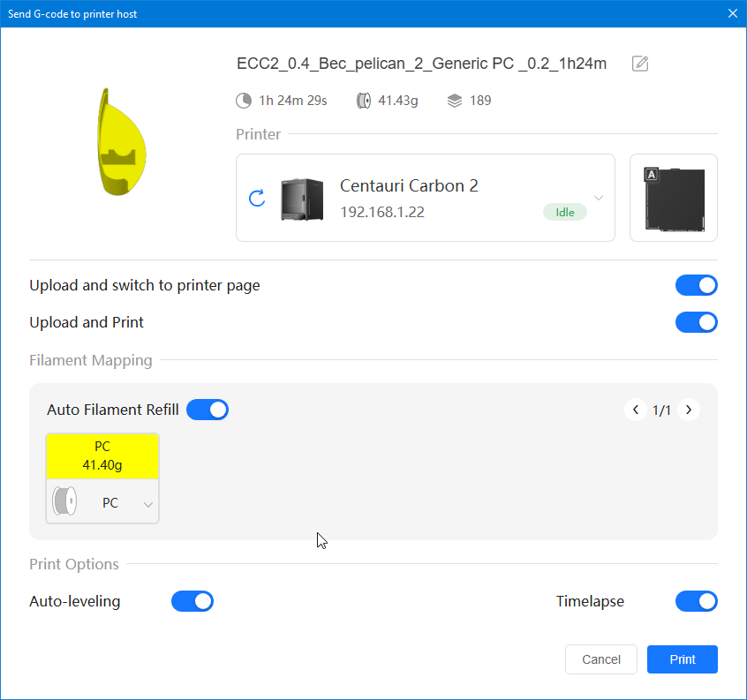Viewport: 747px width, 700px height.
Task: Disable the Auto-leveling option
Action: tap(192, 601)
